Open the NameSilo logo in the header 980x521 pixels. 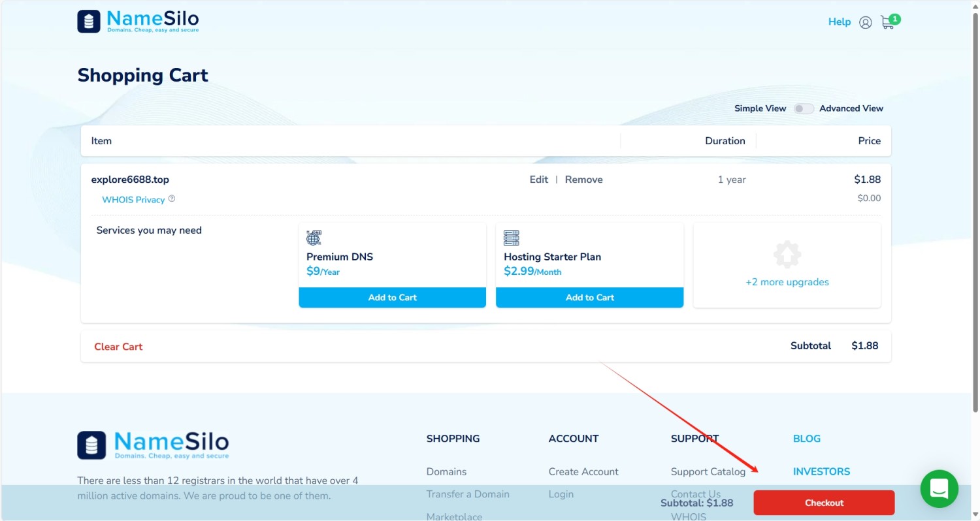click(138, 21)
